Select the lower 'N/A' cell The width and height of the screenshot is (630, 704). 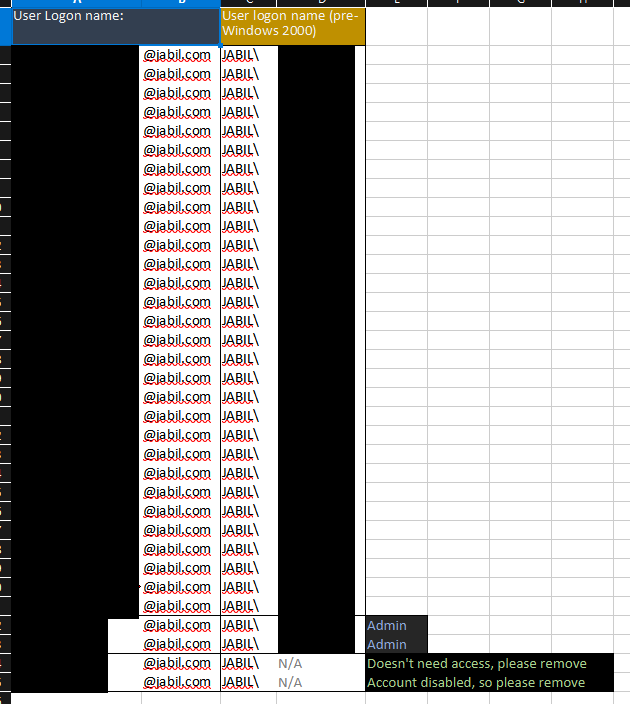[290, 682]
